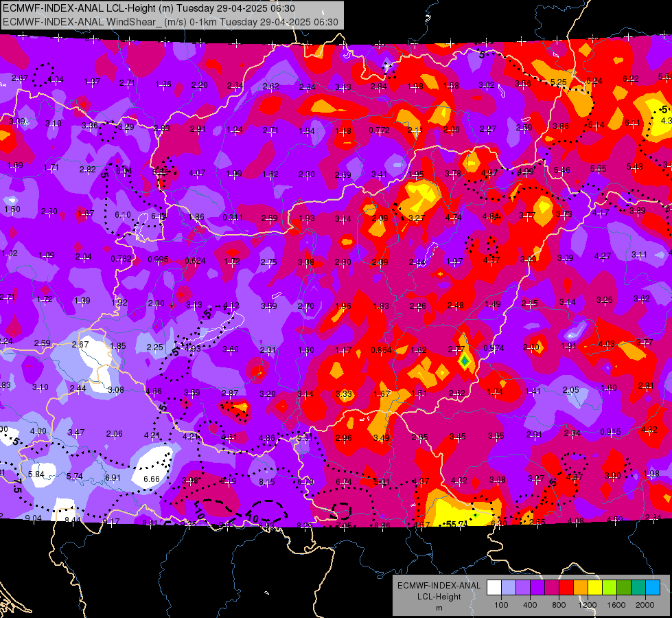The image size is (672, 618).
Task: Click the wind shear value 0.772
Action: (380, 130)
